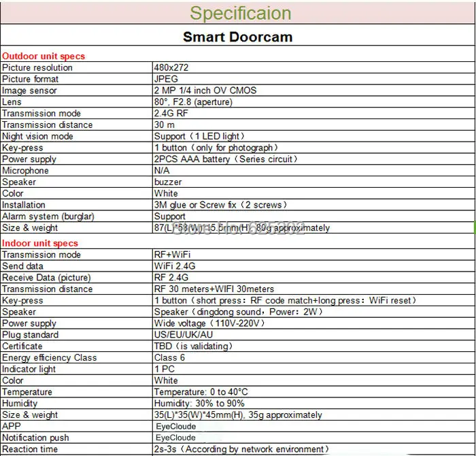This screenshot has height=456, width=476.
Task: Select the 'EyeCloude' value in the APP row
Action: 175,427
